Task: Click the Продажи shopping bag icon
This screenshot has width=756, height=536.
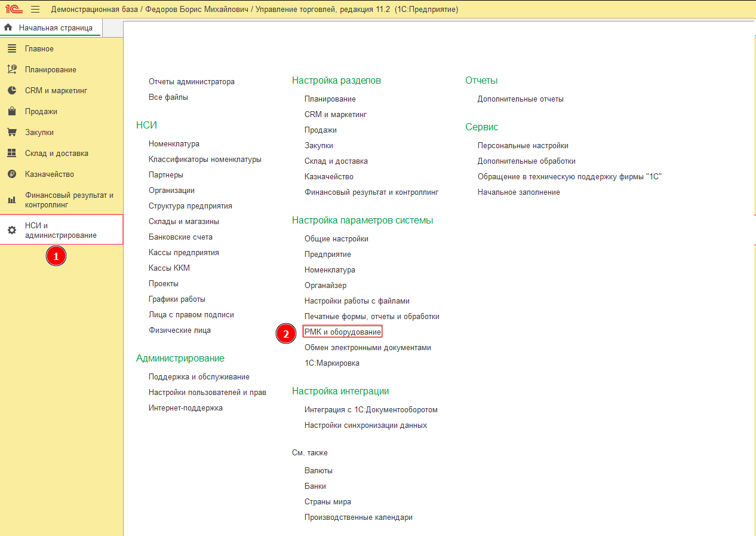Action: [12, 112]
